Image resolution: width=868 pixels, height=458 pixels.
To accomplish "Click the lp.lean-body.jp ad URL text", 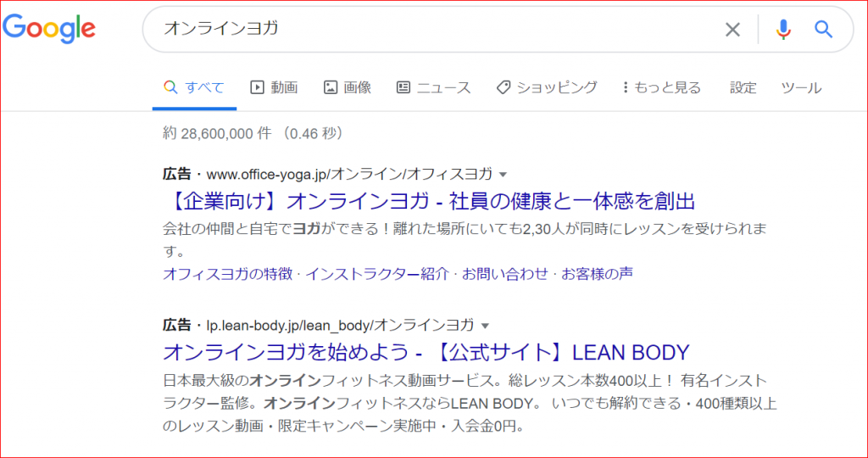I will click(x=341, y=325).
